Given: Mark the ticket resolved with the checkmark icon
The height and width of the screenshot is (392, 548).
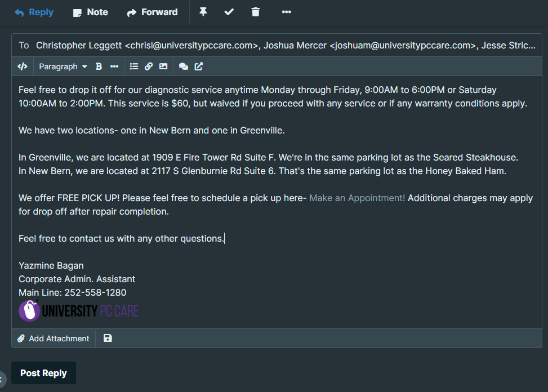Looking at the screenshot, I should tap(229, 12).
